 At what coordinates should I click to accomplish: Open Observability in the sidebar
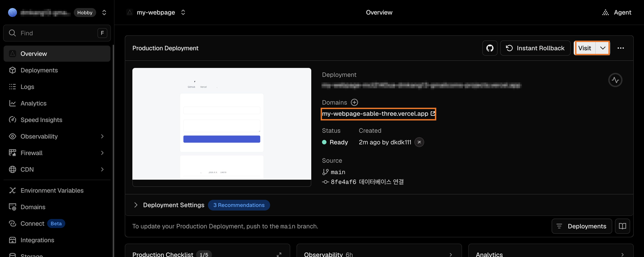click(x=57, y=136)
